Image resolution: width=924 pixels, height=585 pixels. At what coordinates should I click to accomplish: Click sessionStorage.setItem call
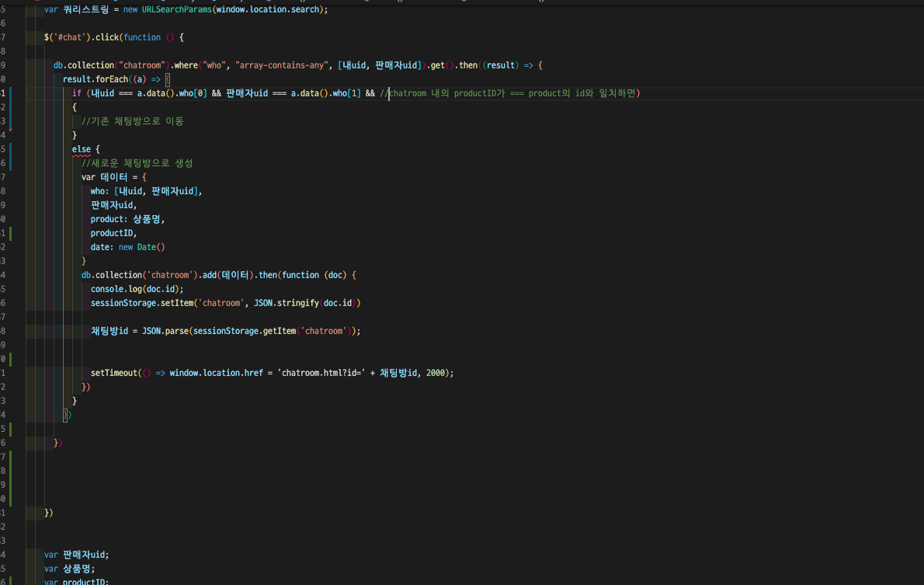pyautogui.click(x=142, y=303)
